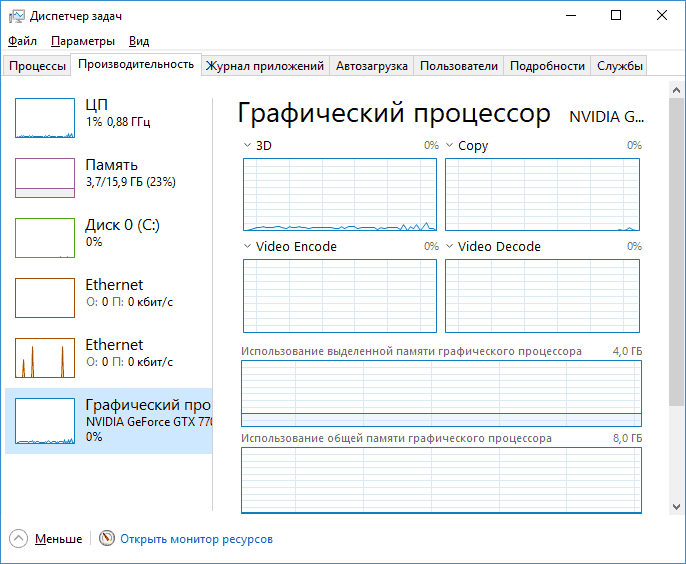686x564 pixels.
Task: Switch to the Процессы tab
Action: coord(37,66)
